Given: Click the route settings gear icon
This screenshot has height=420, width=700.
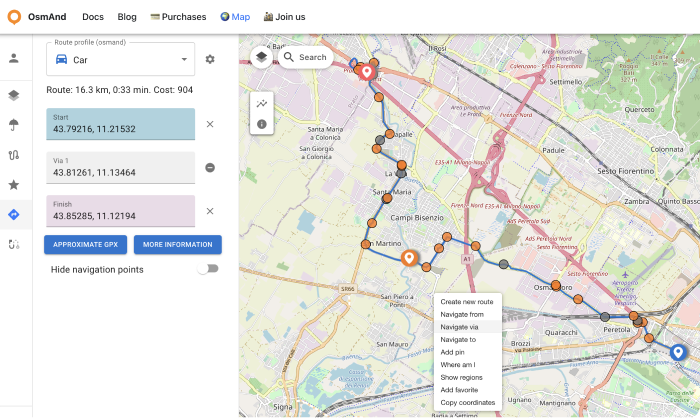Looking at the screenshot, I should pyautogui.click(x=210, y=59).
